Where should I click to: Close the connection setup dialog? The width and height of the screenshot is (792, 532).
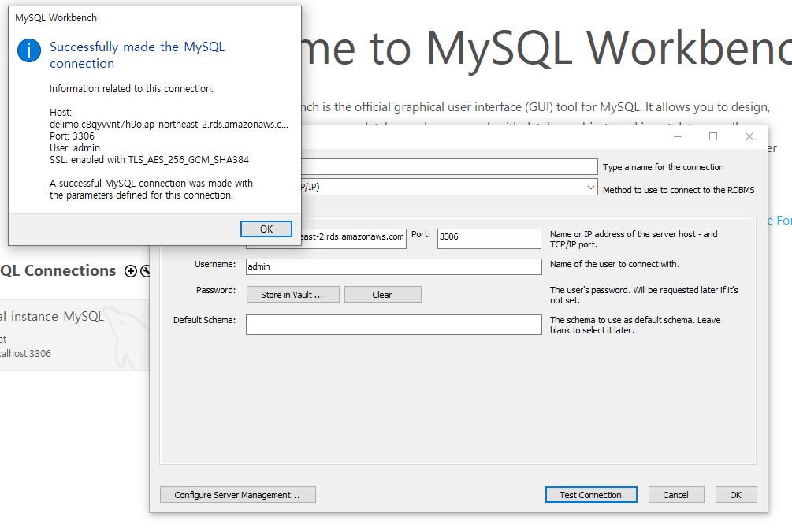(x=749, y=136)
